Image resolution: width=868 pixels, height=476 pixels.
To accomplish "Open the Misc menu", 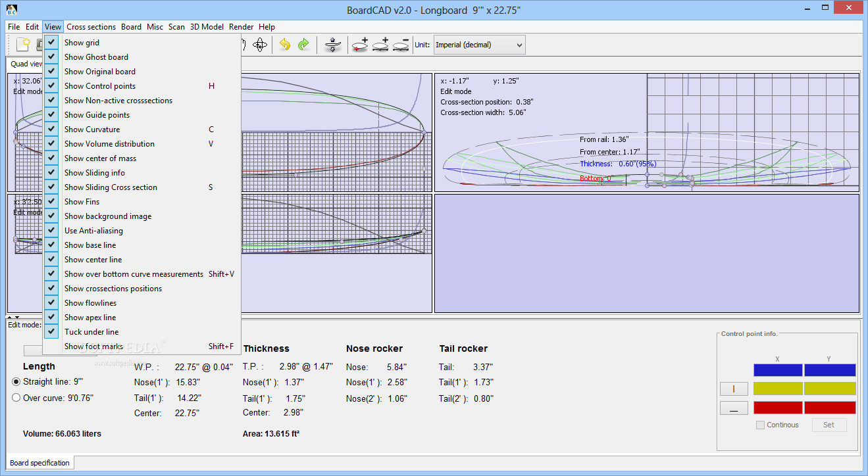I will point(155,27).
